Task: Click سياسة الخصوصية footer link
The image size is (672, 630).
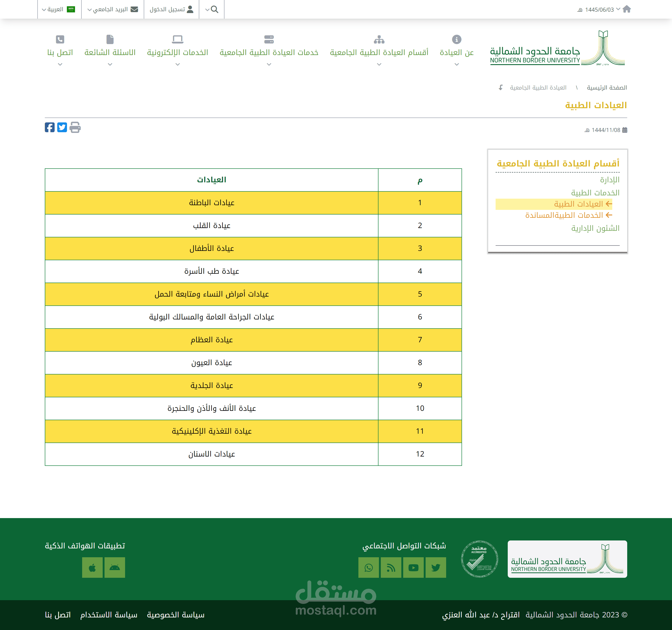Action: pyautogui.click(x=176, y=615)
